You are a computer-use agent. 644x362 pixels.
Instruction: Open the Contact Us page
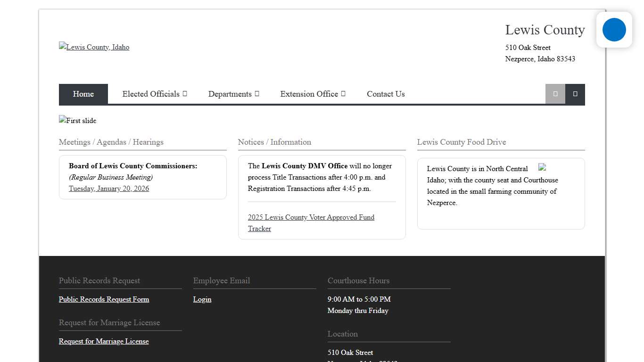pos(386,94)
